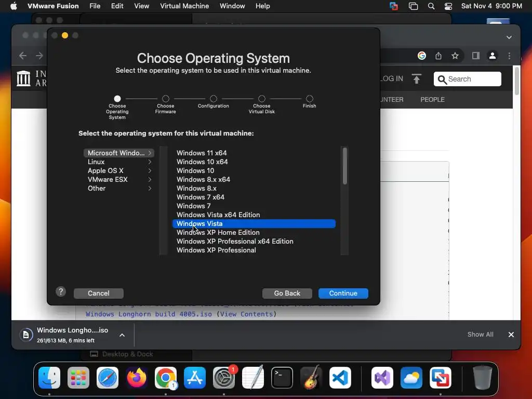Open the Virtual Machine menu

184,6
